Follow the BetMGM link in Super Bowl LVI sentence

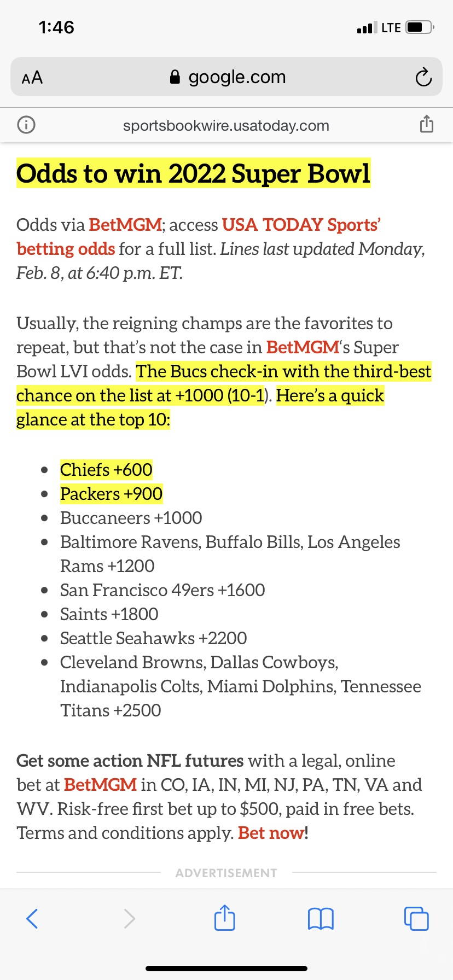(303, 347)
